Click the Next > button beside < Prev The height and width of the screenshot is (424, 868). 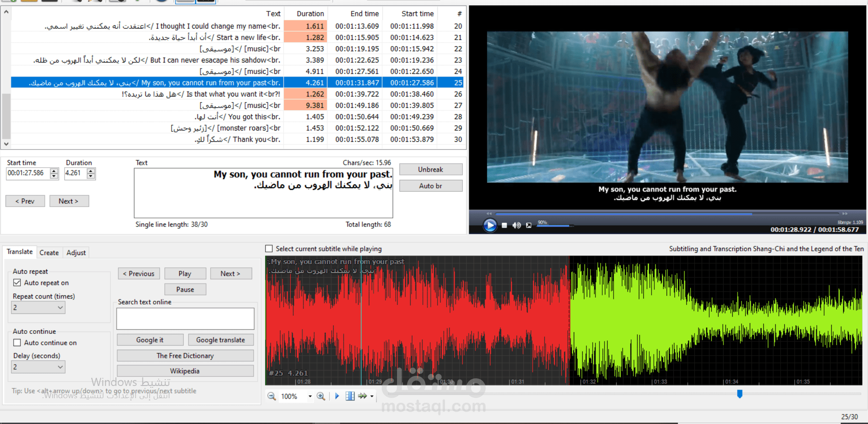coord(69,201)
